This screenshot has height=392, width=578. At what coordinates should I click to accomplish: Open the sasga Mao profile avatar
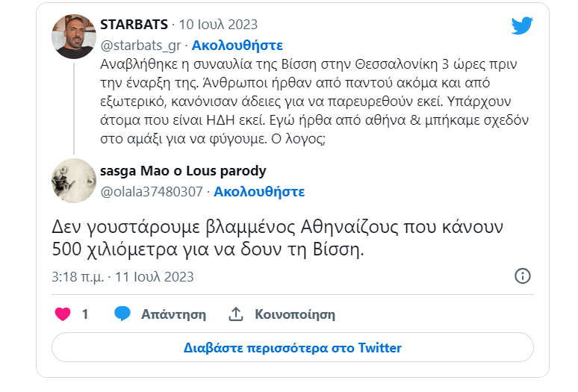(73, 180)
